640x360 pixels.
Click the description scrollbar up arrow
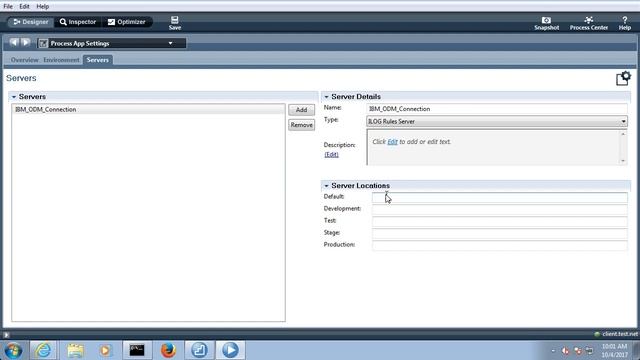pos(623,134)
